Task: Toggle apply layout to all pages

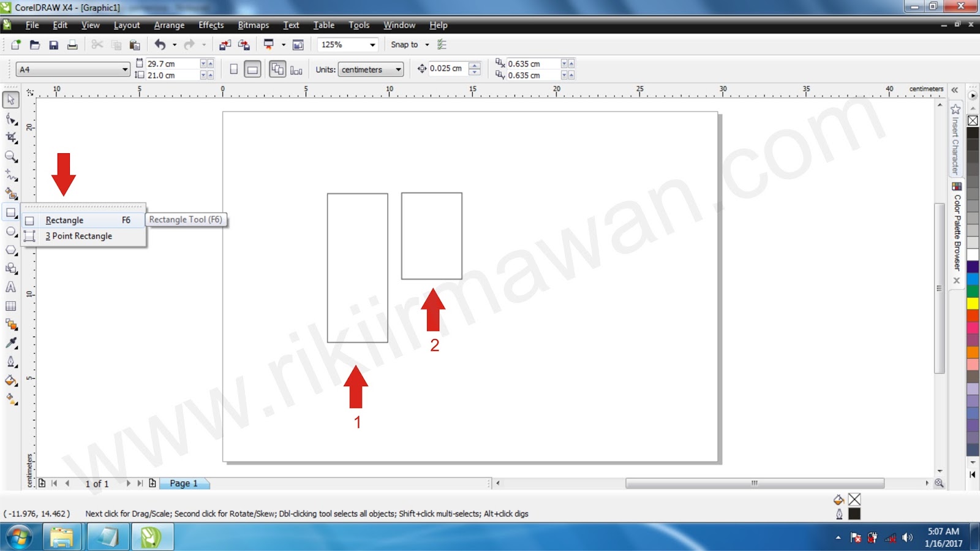Action: [277, 69]
